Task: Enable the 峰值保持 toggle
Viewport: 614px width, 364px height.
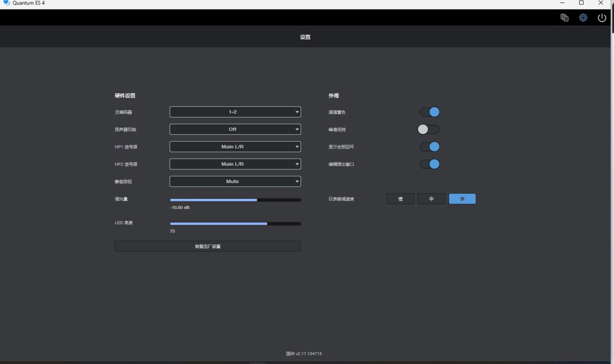Action: click(429, 130)
